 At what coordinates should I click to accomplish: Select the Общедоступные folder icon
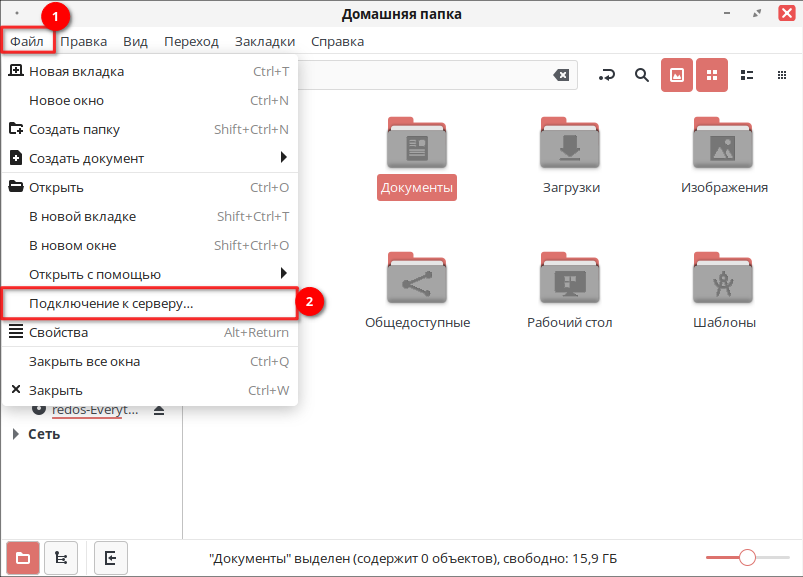pos(417,278)
